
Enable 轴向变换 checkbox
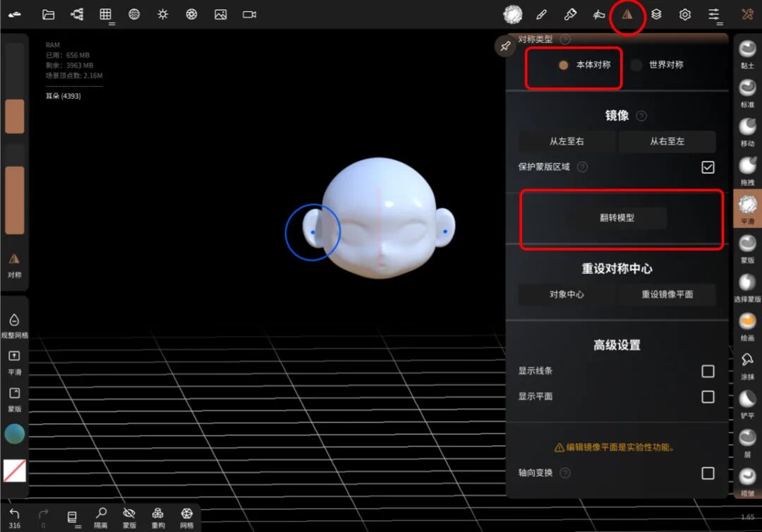point(708,473)
